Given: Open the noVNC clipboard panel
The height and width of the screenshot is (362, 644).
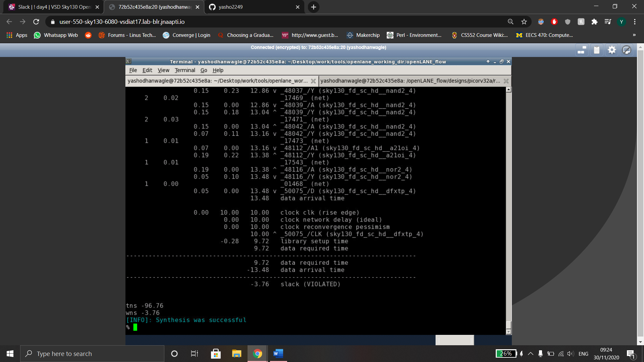Looking at the screenshot, I should point(596,50).
